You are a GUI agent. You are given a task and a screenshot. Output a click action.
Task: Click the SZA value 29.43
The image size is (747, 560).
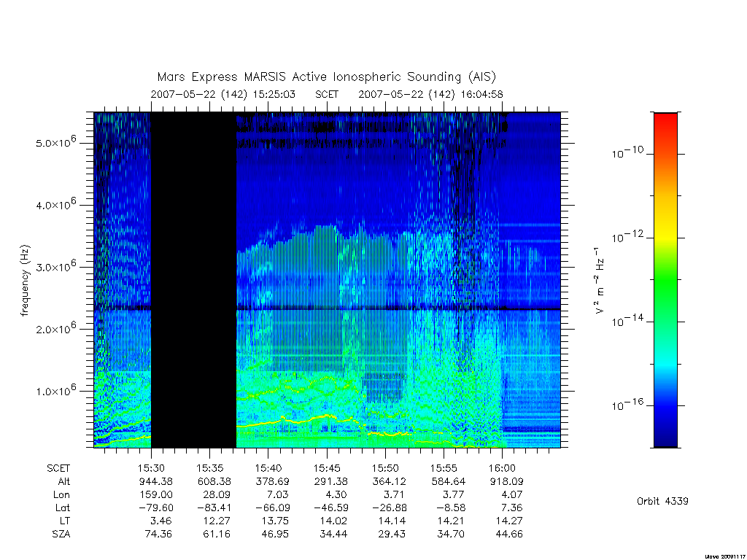392,534
